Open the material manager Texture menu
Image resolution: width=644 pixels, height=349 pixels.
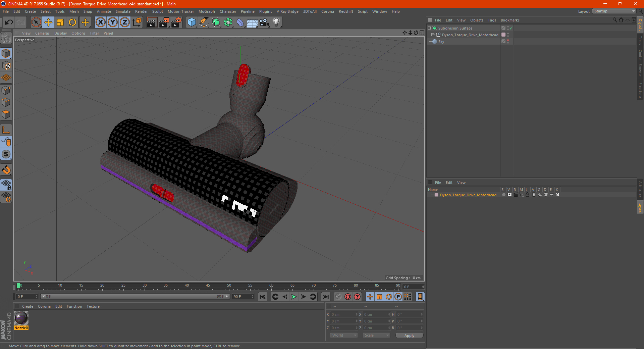[x=93, y=306]
